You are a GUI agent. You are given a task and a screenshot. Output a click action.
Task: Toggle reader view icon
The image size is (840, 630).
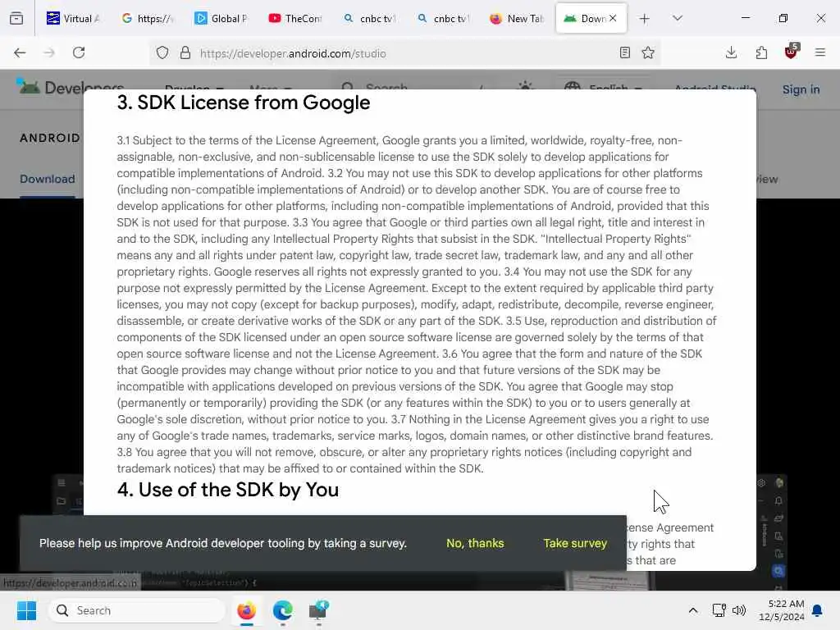tap(624, 52)
